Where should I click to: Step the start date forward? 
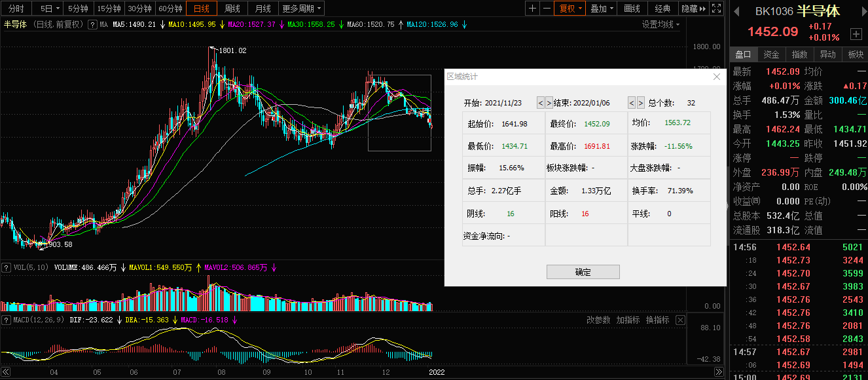(x=549, y=103)
